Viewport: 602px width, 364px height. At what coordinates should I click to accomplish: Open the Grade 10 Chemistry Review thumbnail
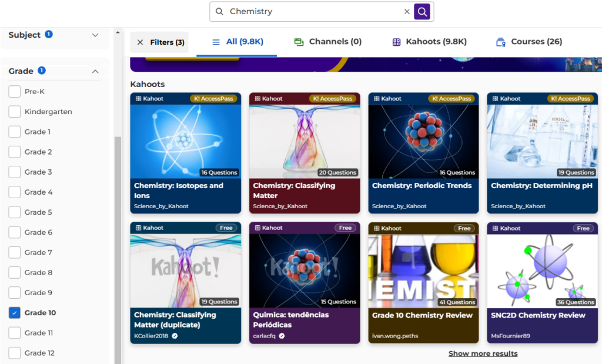point(424,271)
